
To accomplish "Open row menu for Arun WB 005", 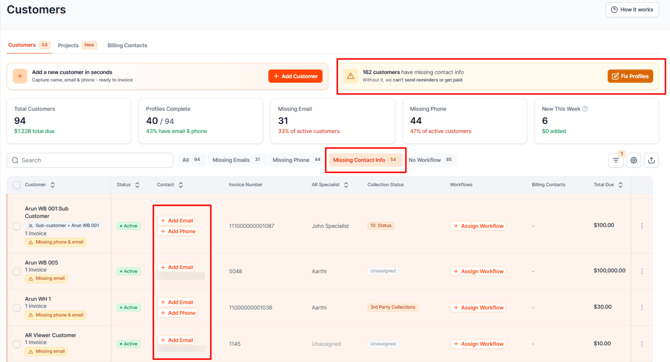I will pos(642,271).
